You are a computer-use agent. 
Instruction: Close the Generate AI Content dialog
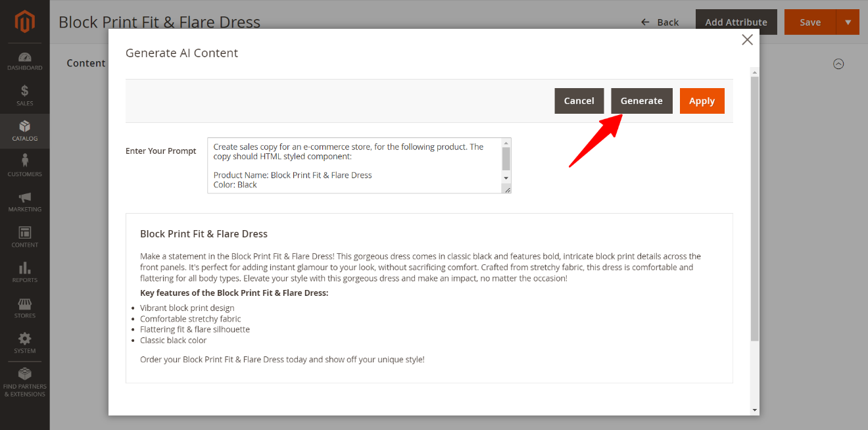coord(747,39)
